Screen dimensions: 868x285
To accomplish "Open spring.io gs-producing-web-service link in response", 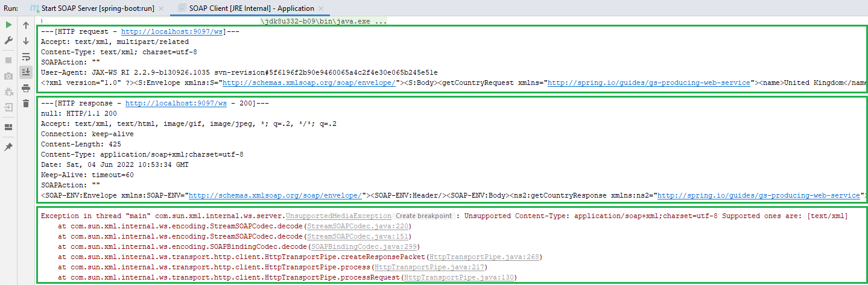I will coord(759,195).
